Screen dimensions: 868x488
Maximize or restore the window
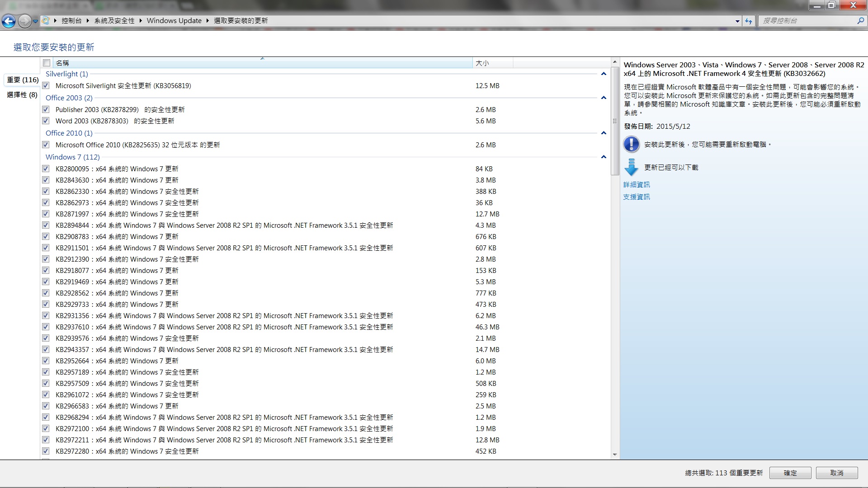pos(831,5)
